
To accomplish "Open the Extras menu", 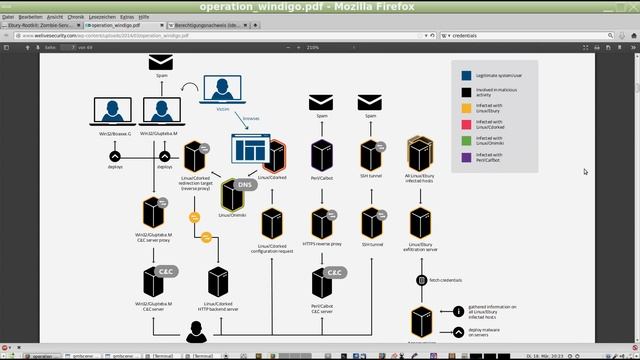I will click(x=127, y=17).
